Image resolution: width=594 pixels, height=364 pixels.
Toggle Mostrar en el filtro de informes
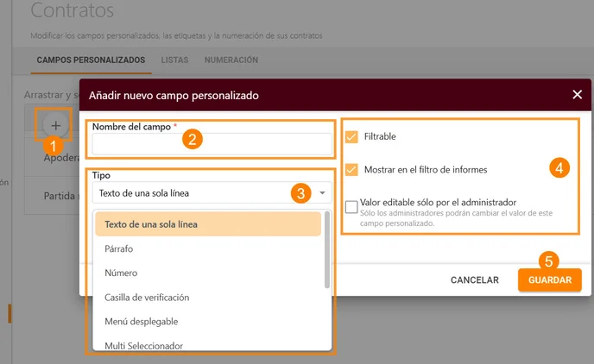(x=351, y=170)
